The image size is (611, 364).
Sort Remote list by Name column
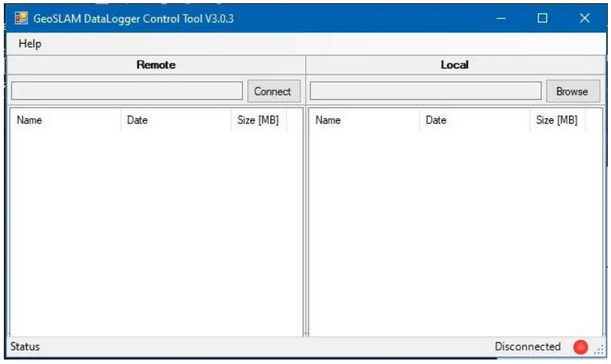pos(65,120)
